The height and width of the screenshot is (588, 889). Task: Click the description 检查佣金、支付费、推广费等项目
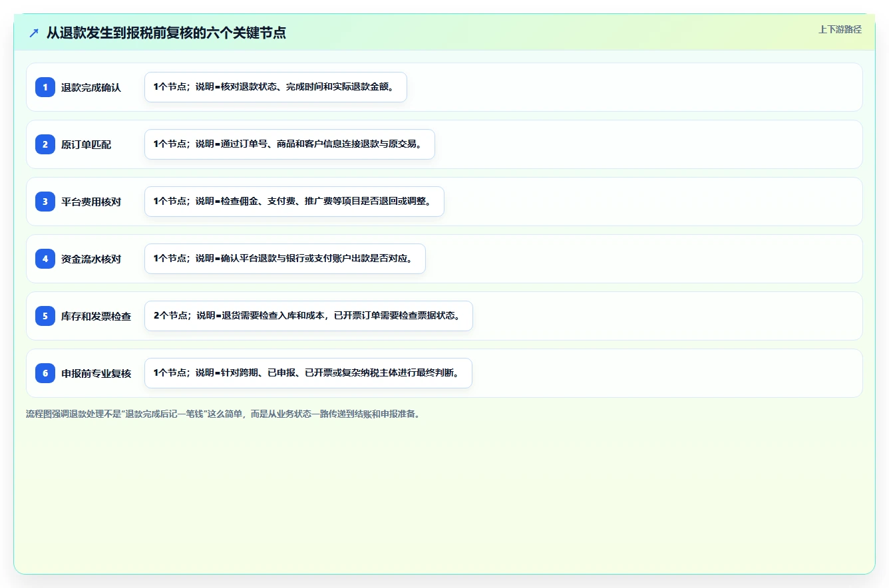294,202
